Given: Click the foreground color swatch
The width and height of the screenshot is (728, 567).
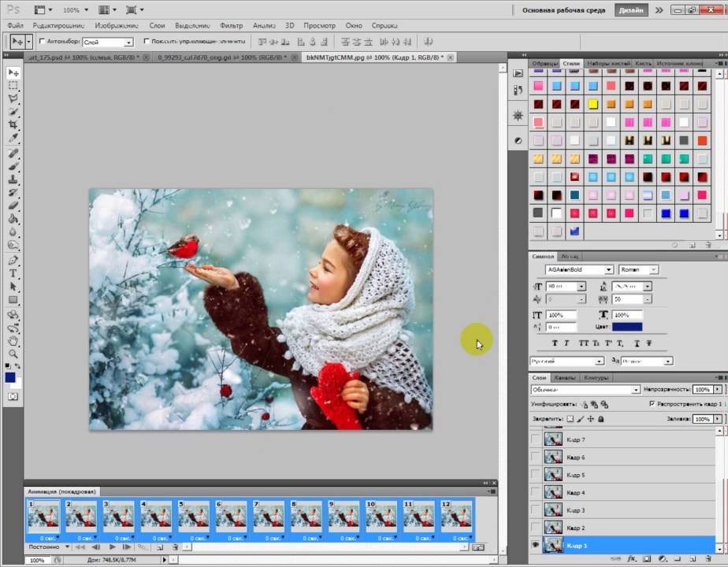Looking at the screenshot, I should pos(10,378).
